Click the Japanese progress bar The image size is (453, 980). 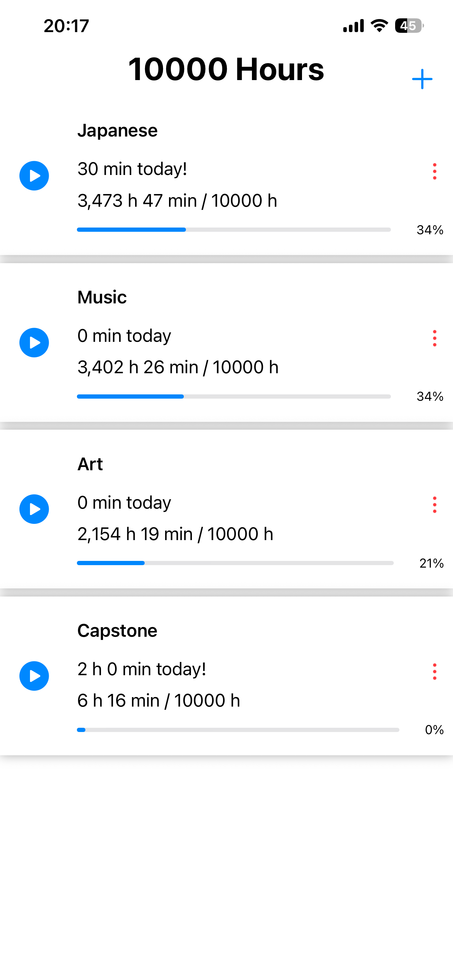234,230
